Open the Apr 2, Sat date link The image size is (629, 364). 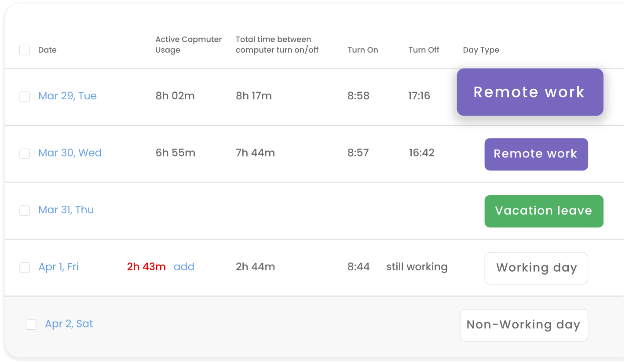pos(69,324)
